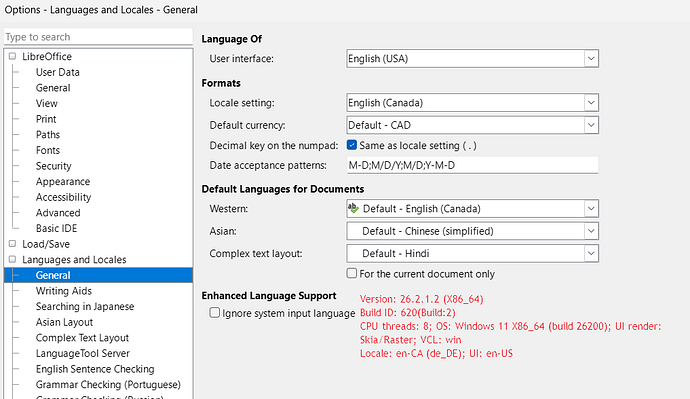Collapse the LibreOffice tree node

[x=12, y=56]
